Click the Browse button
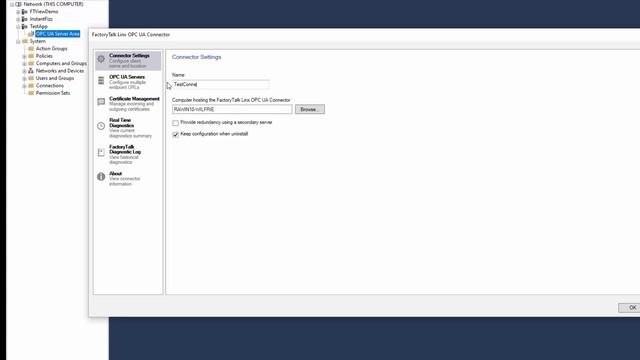The width and height of the screenshot is (640, 360). [310, 109]
